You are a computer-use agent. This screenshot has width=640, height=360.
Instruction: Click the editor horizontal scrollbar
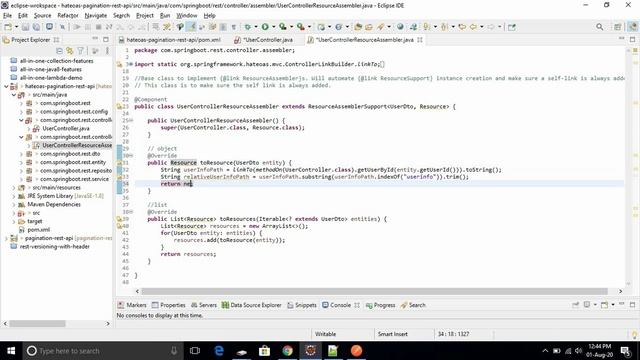coord(374,291)
